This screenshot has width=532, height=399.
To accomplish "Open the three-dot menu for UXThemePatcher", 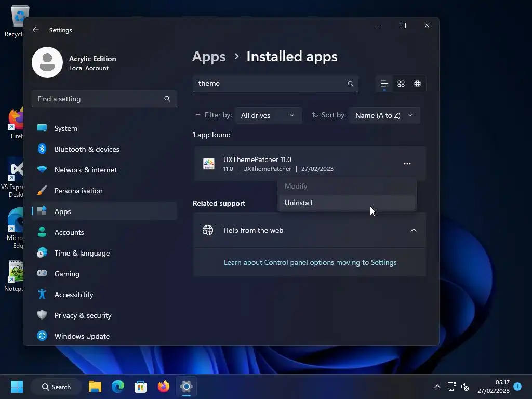I will click(x=407, y=164).
